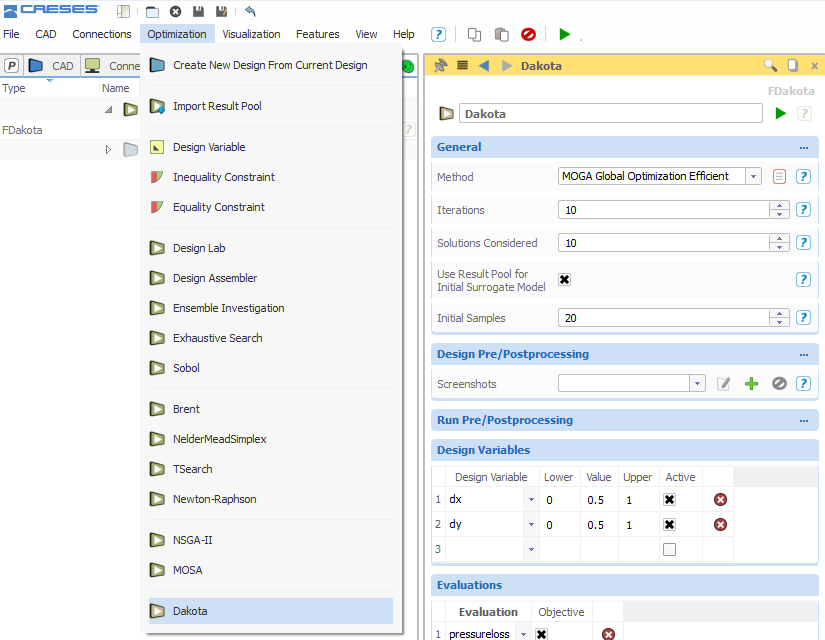Viewport: 825px width, 640px height.
Task: Click the Dakota name input field
Action: point(610,114)
